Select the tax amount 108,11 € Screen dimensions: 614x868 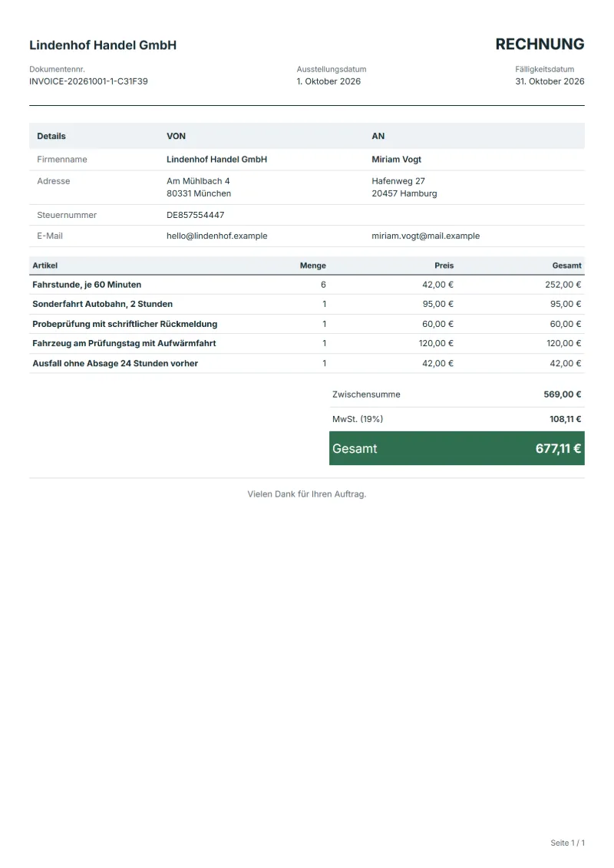tap(566, 419)
